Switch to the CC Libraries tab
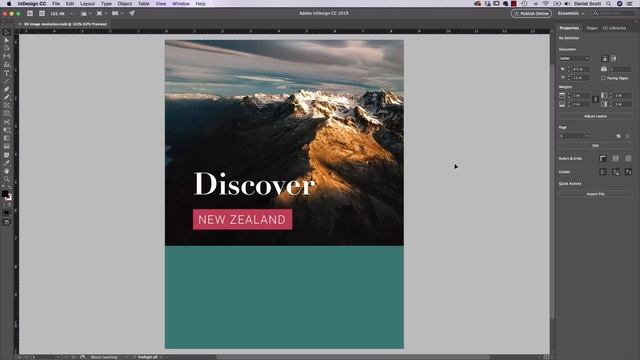 coord(614,28)
